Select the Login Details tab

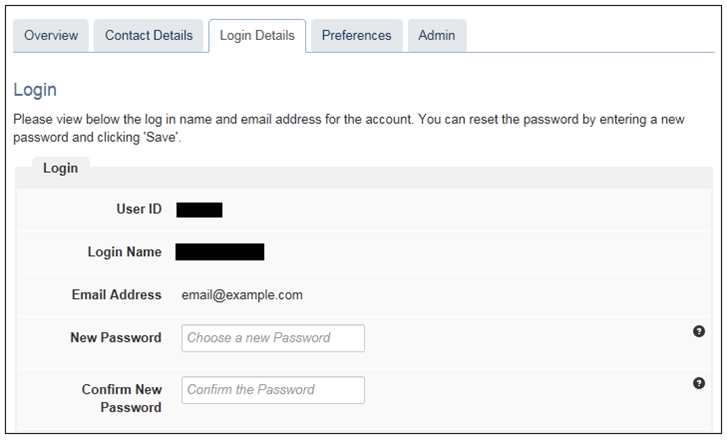(257, 36)
